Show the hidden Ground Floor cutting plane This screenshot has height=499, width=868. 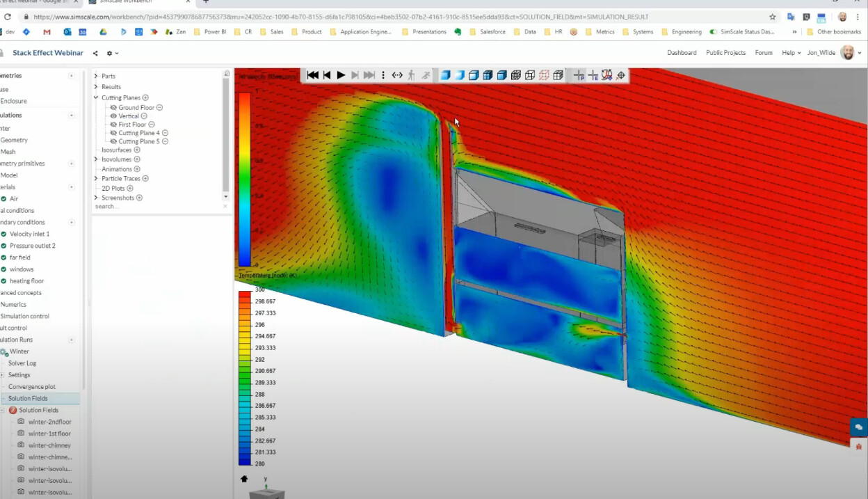tap(113, 108)
